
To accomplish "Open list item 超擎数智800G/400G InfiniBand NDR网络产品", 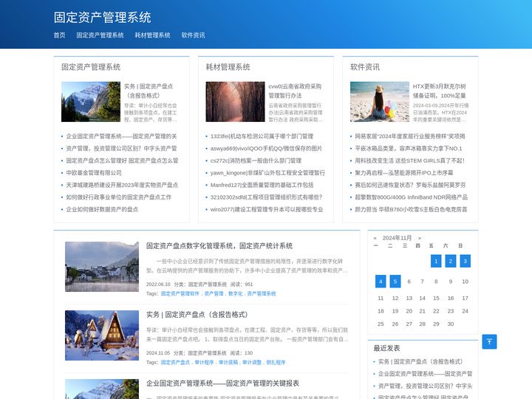I will (412, 197).
